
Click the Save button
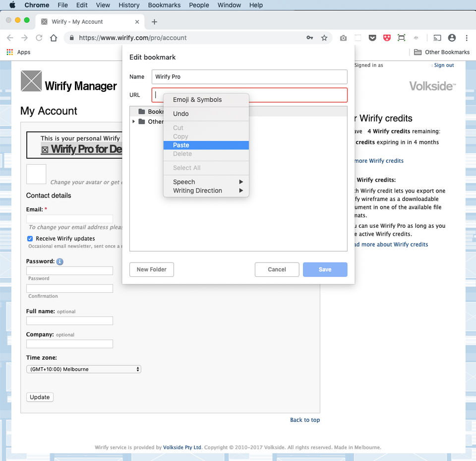click(325, 269)
